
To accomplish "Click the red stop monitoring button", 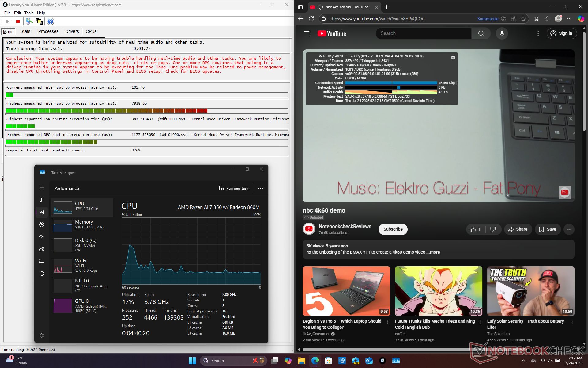I will [18, 21].
